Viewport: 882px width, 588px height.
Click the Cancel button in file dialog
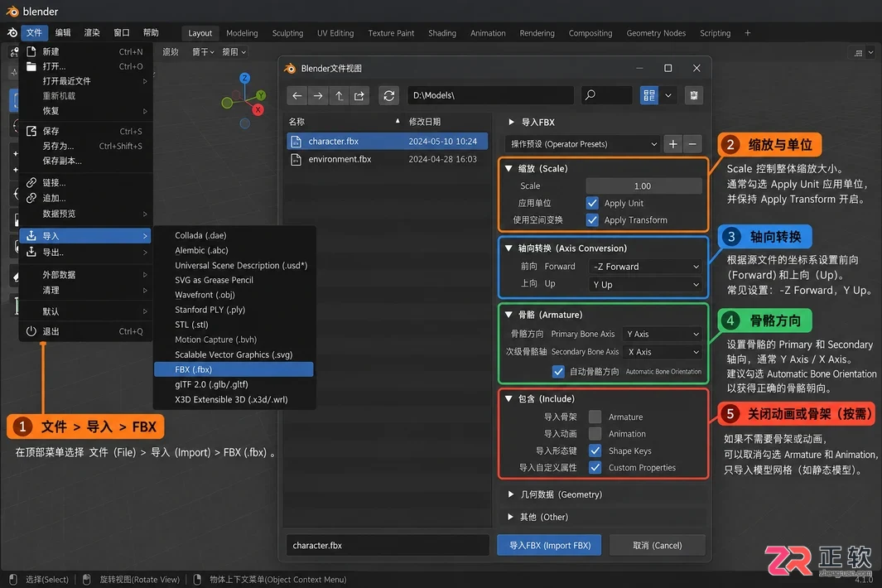tap(657, 545)
